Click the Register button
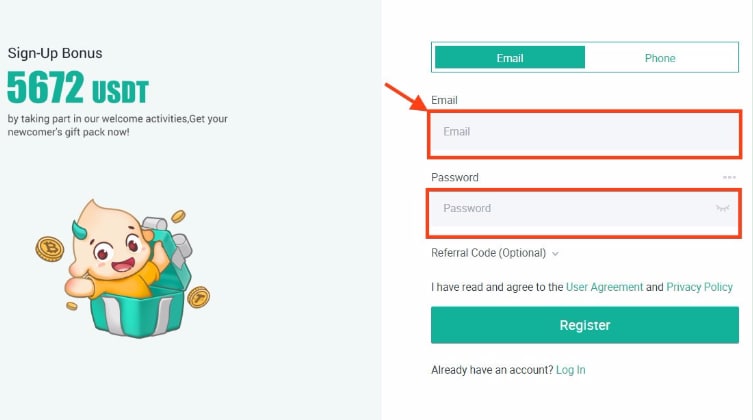This screenshot has height=420, width=753. coord(584,325)
